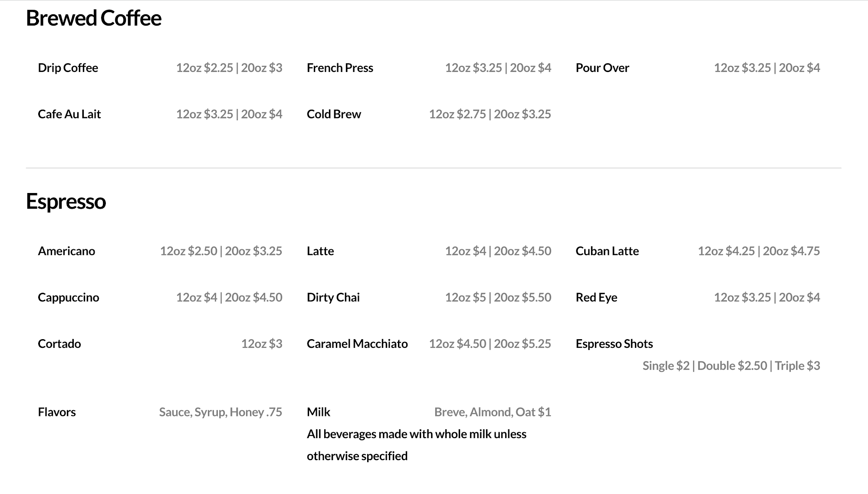Click the Single Double Triple shot prices
868x494 pixels.
731,366
